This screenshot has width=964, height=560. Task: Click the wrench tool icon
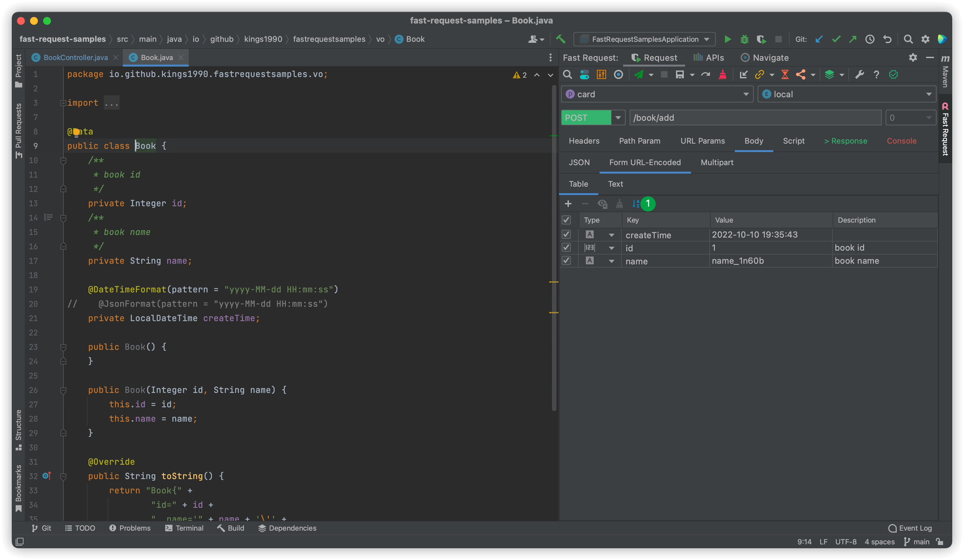point(859,74)
